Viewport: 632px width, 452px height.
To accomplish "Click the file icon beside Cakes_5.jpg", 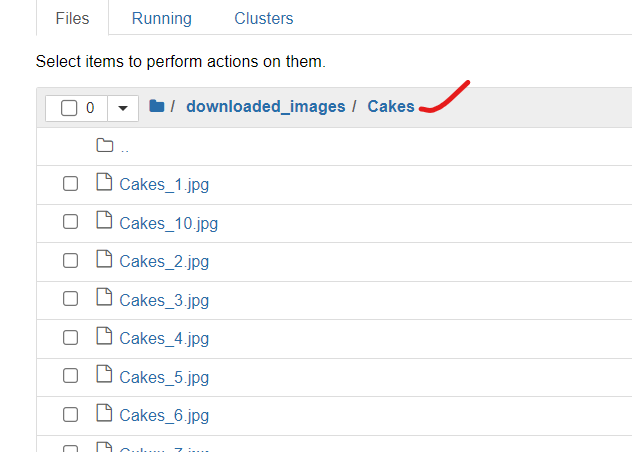I will coord(104,376).
